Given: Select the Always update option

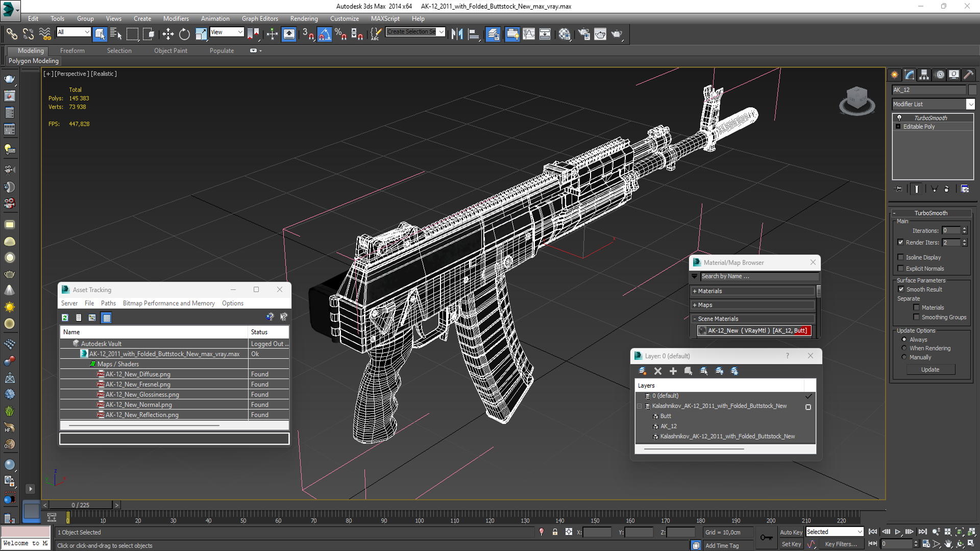Looking at the screenshot, I should click(x=904, y=339).
